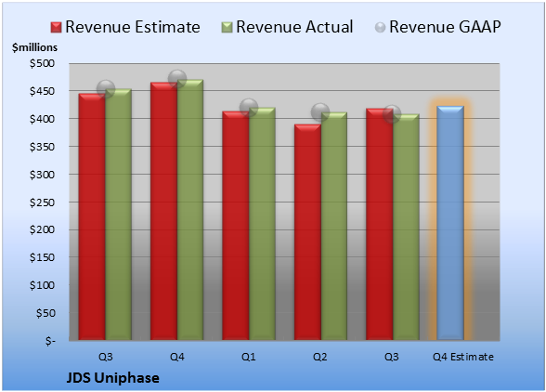Click the '$500' axis value
This screenshot has height=392, width=546.
click(x=42, y=63)
